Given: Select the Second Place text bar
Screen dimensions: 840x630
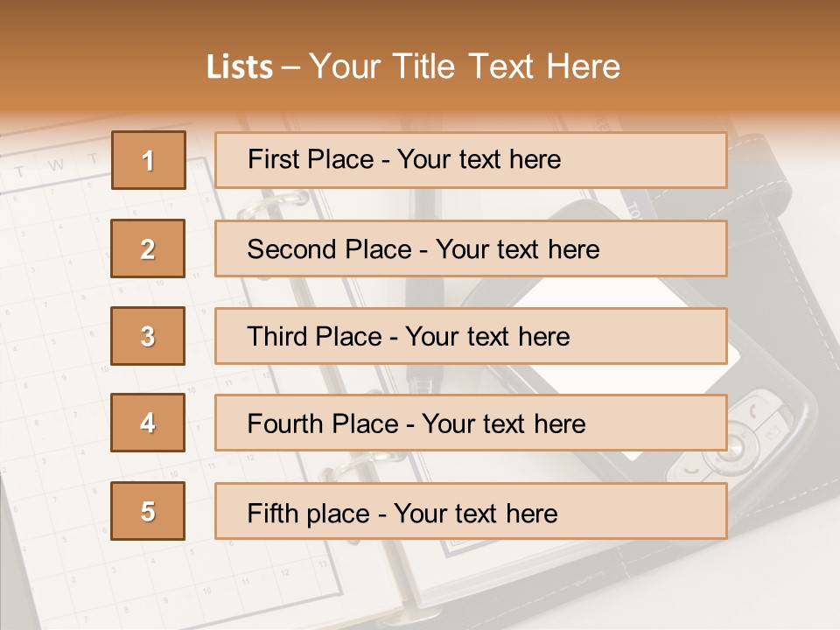Looking at the screenshot, I should click(x=471, y=248).
